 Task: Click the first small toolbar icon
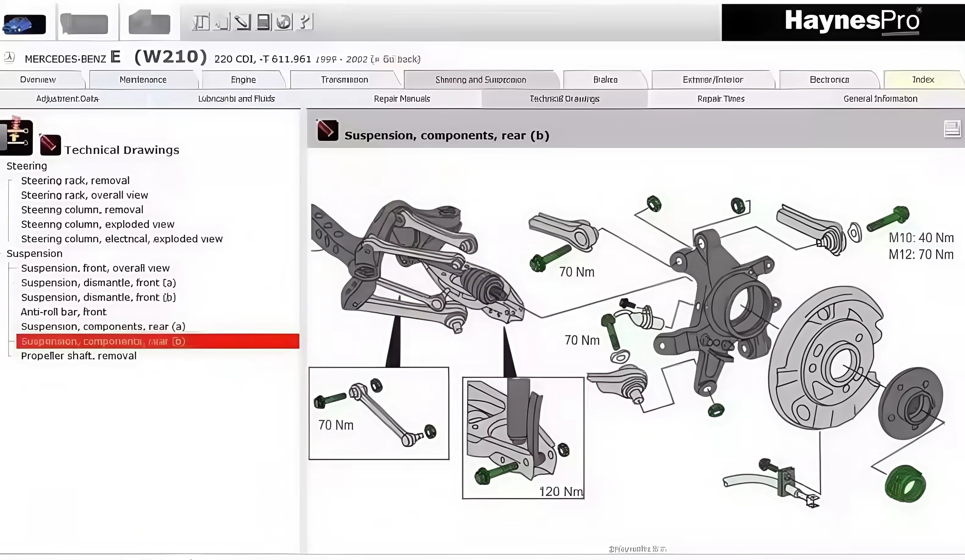click(201, 22)
